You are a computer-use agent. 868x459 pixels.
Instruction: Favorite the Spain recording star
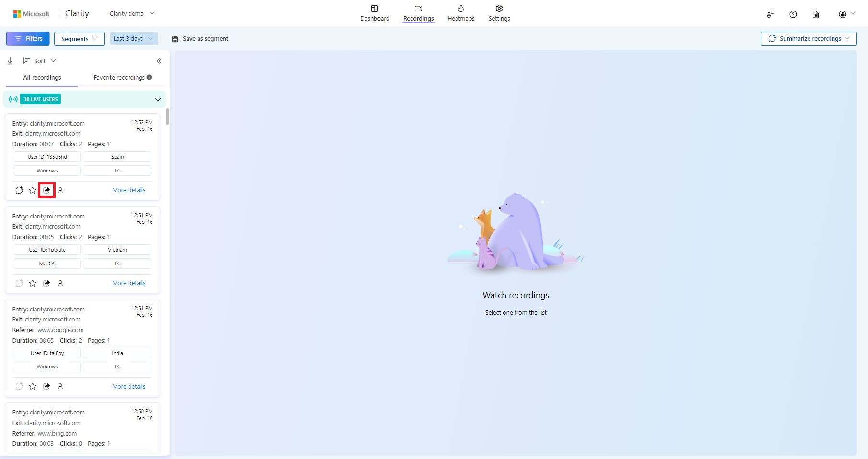tap(33, 190)
